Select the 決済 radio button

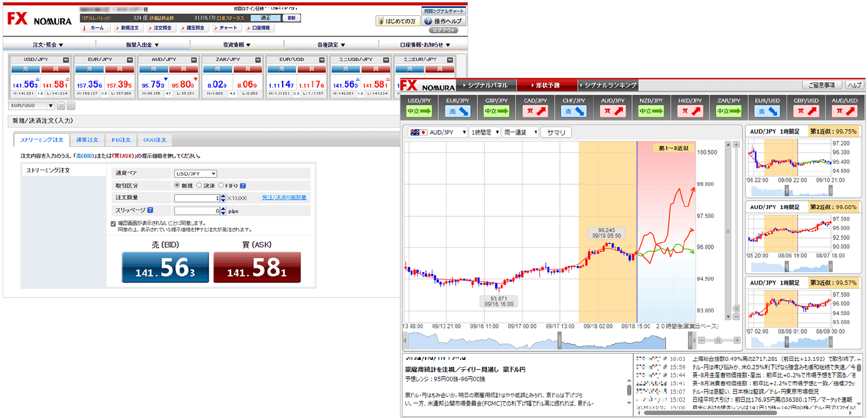coord(199,185)
